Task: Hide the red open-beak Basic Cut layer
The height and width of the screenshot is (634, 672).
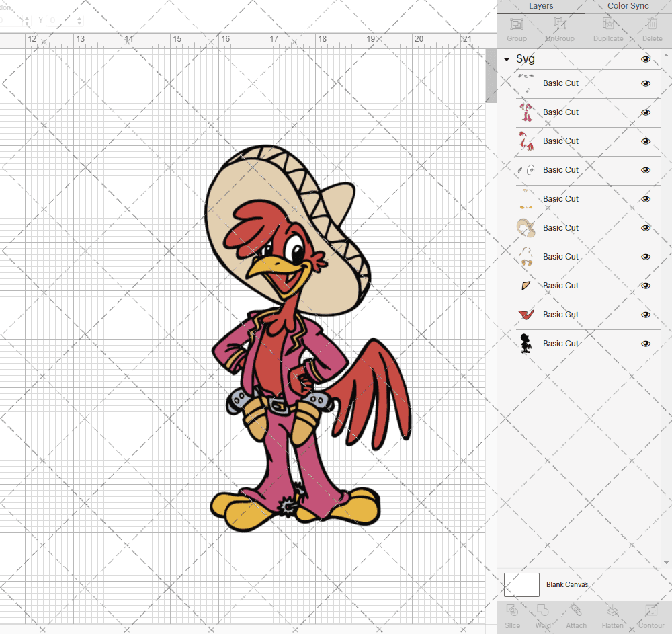Action: 645,315
